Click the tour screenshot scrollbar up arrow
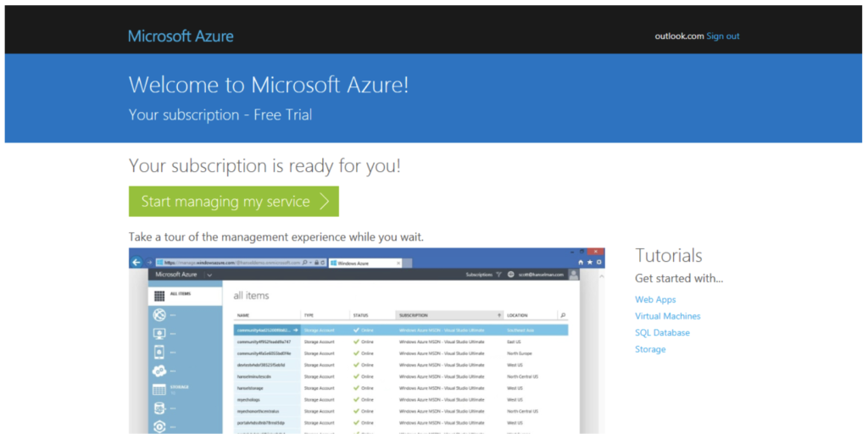868x439 pixels. tap(602, 276)
